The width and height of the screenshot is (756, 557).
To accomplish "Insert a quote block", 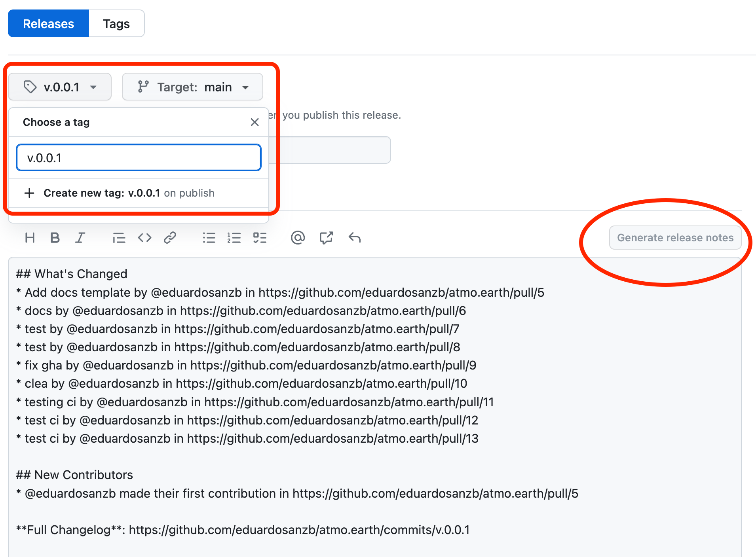I will pyautogui.click(x=119, y=238).
